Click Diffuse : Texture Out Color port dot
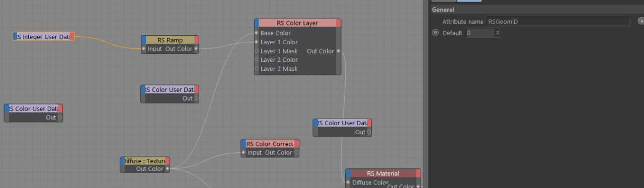This screenshot has height=188, width=644. tap(168, 169)
